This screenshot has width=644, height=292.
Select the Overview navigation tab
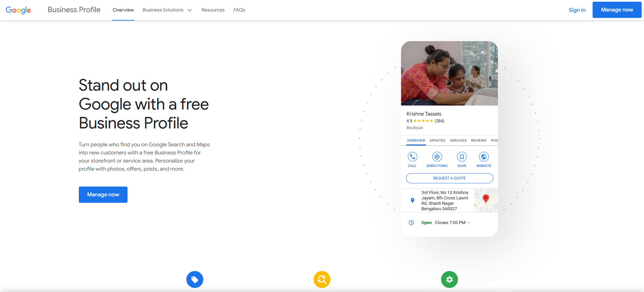tap(123, 10)
